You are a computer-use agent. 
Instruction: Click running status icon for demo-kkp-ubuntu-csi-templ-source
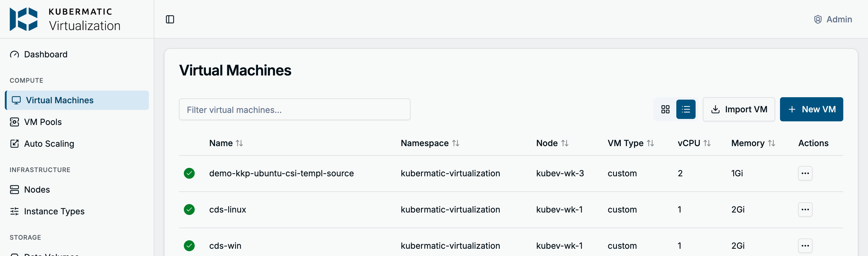click(x=189, y=173)
